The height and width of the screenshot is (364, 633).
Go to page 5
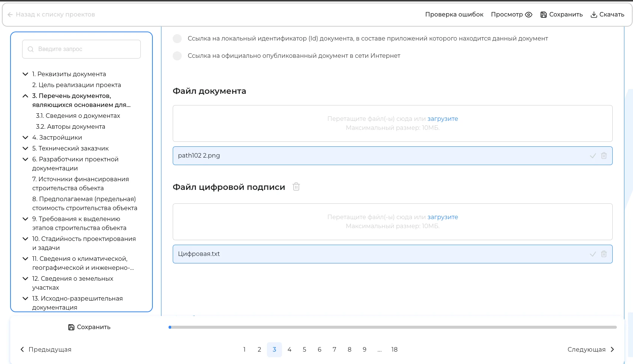(x=304, y=350)
